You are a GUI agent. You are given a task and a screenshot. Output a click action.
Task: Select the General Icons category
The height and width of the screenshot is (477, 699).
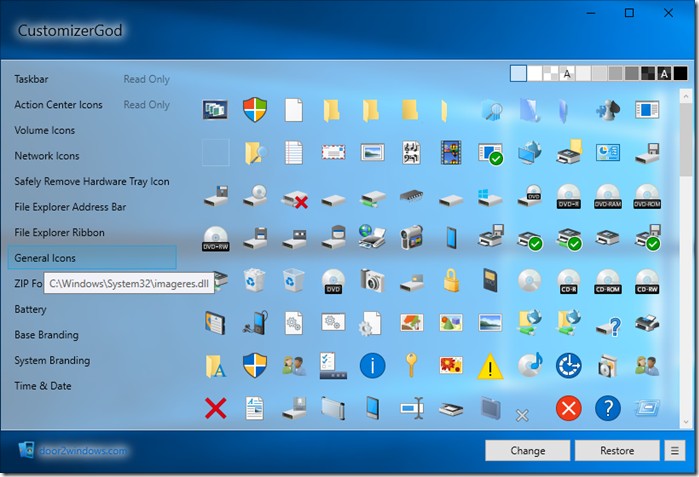tap(92, 258)
